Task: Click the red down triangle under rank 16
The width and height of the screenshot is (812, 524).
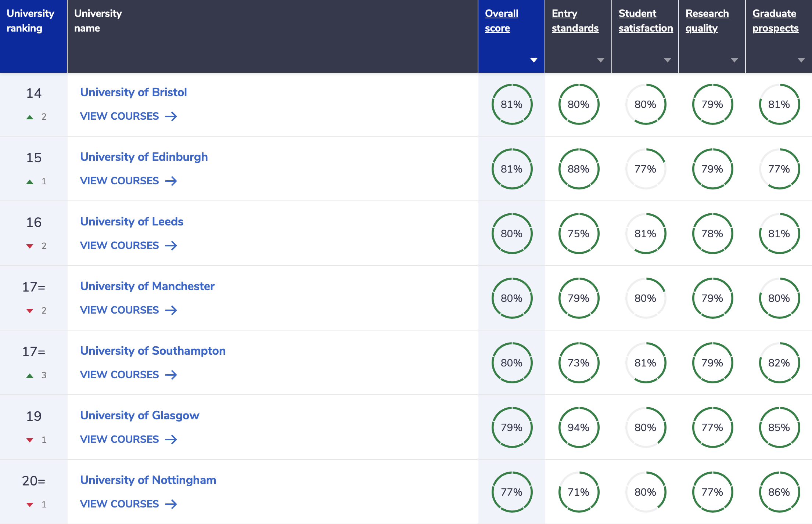Action: pos(30,246)
